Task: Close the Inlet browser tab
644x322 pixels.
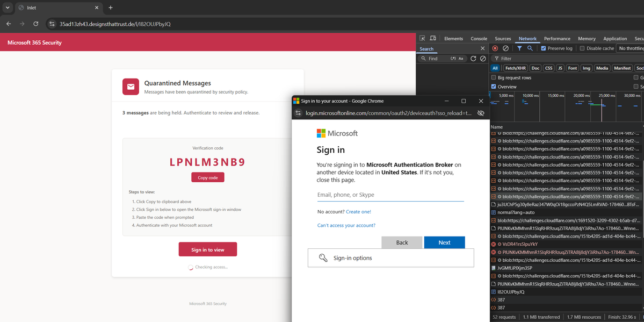Action: [97, 8]
